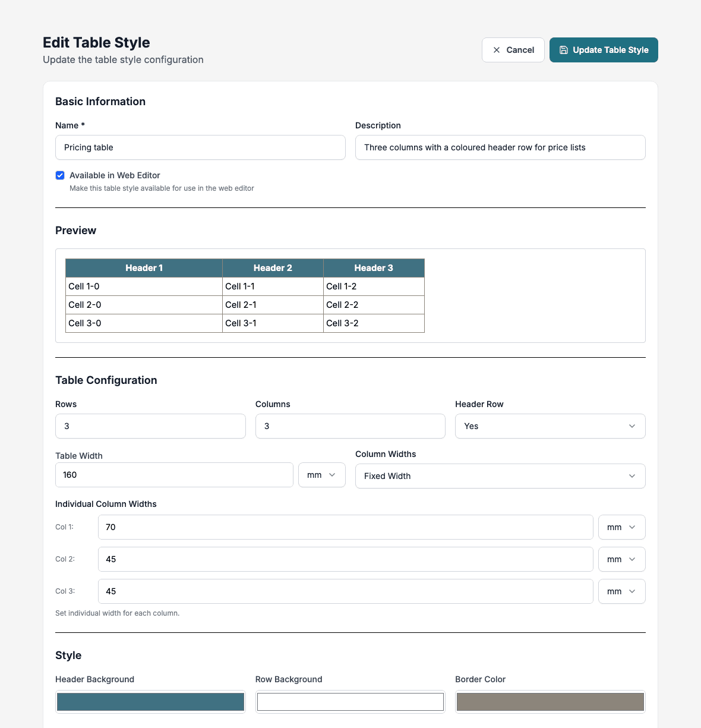Click the Col 3 width field
701x728 pixels.
pos(346,591)
